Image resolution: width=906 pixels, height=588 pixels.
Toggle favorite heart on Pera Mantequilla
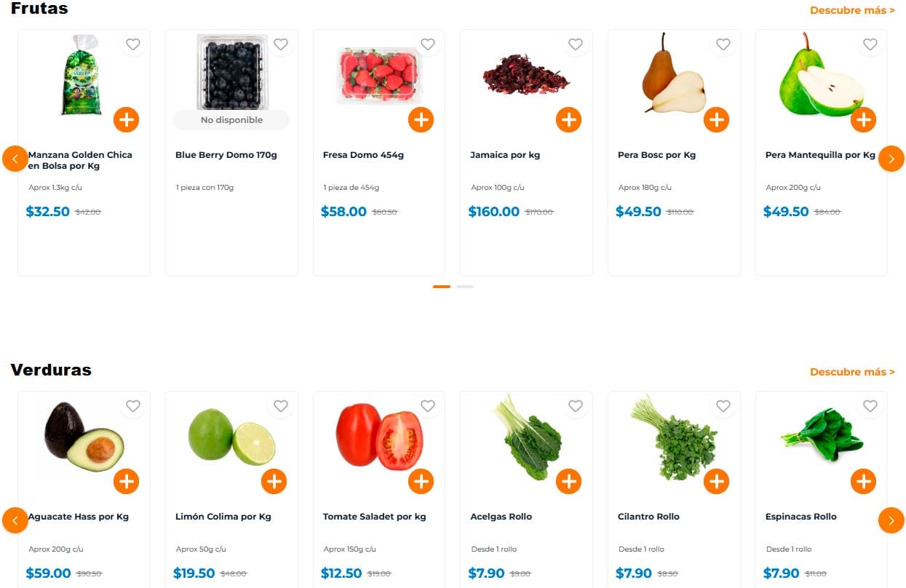(x=870, y=44)
